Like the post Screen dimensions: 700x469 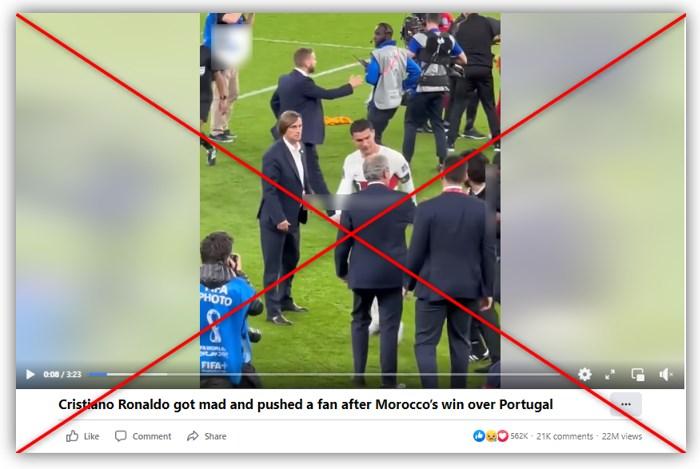click(83, 436)
